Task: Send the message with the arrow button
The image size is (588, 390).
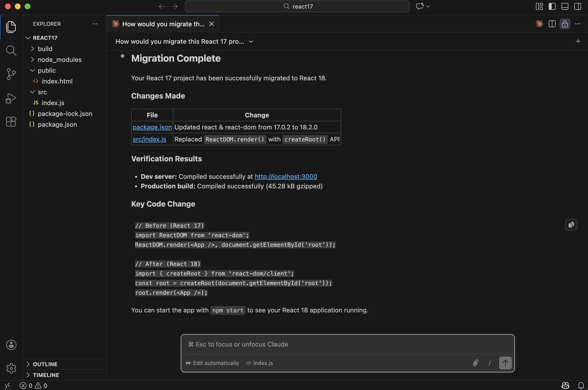Action: 505,363
